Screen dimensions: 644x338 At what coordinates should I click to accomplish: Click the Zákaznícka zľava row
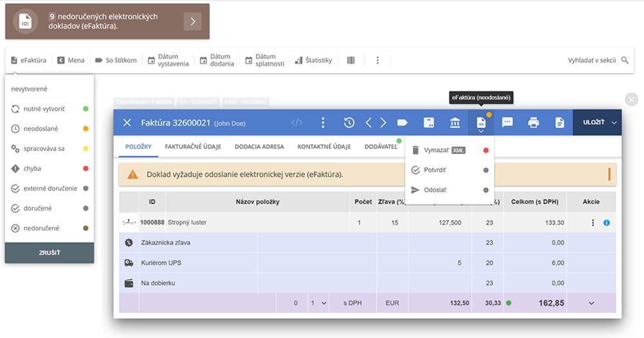(367, 243)
